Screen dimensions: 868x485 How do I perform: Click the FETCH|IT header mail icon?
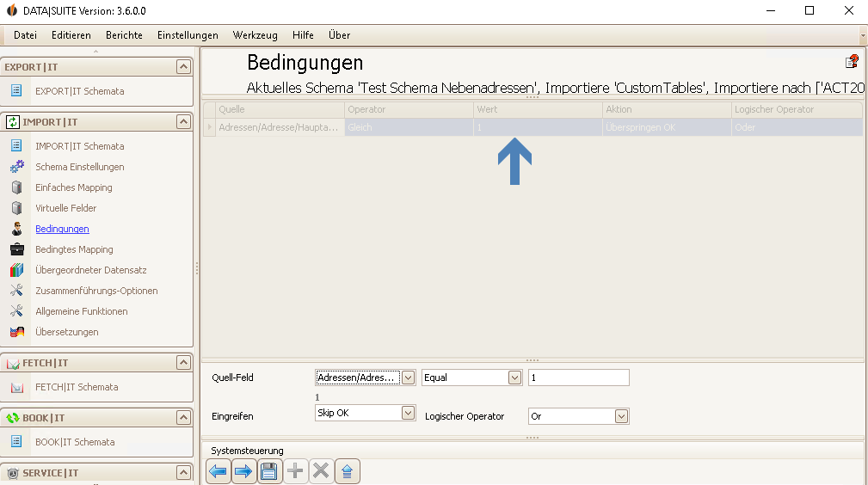coord(13,363)
